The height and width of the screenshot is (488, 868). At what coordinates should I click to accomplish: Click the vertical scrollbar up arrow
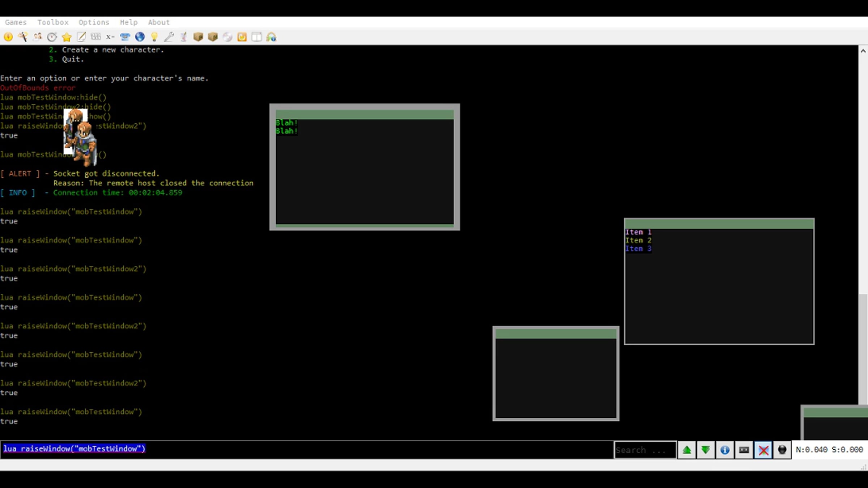863,51
